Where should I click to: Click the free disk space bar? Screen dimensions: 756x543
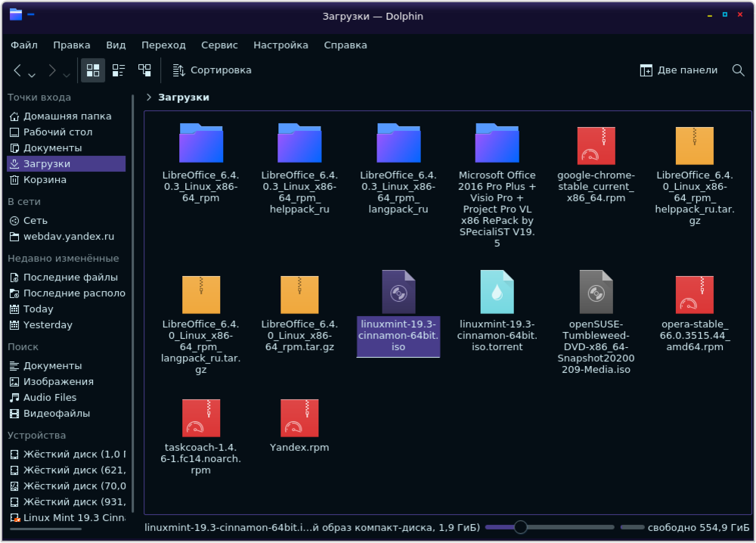(x=632, y=527)
